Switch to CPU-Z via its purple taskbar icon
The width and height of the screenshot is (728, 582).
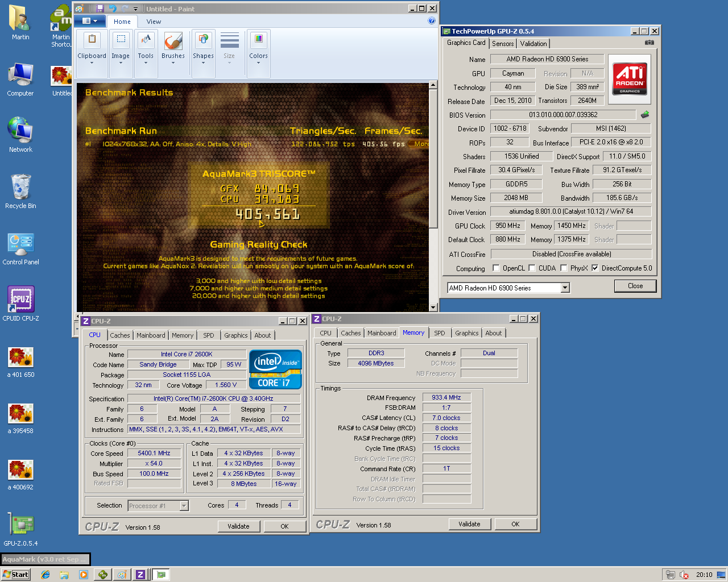140,575
